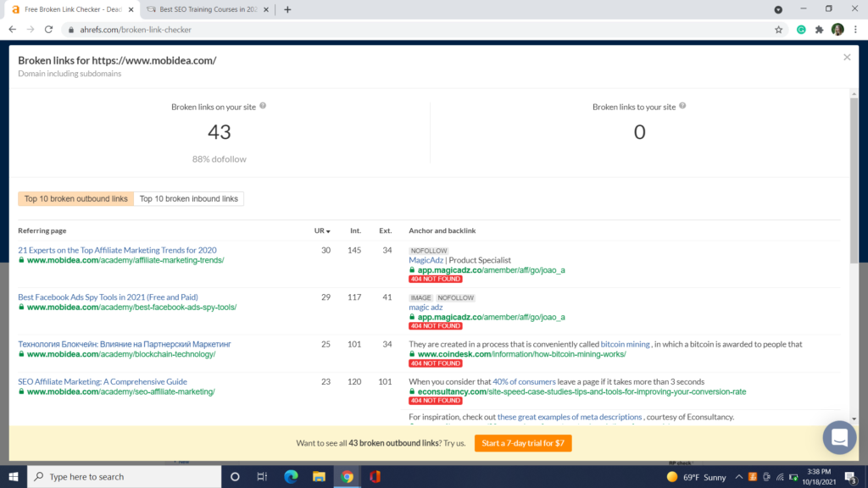Open the network status tray icon
The width and height of the screenshot is (868, 488).
[780, 477]
